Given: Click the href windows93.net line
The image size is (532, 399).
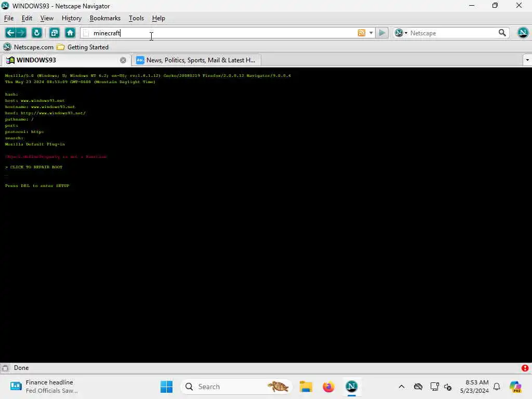Looking at the screenshot, I should point(45,113).
